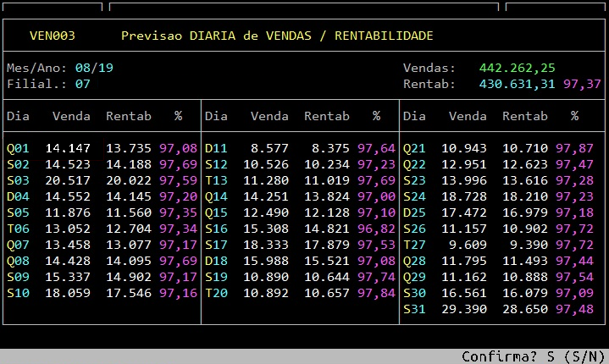Select day T20 row label
609x364 pixels.
216,293
